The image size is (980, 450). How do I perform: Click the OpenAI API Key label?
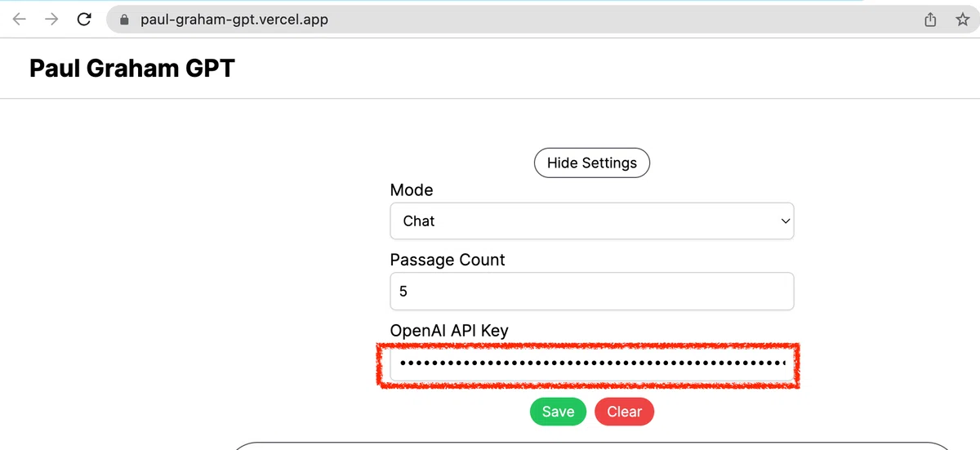coord(449,331)
